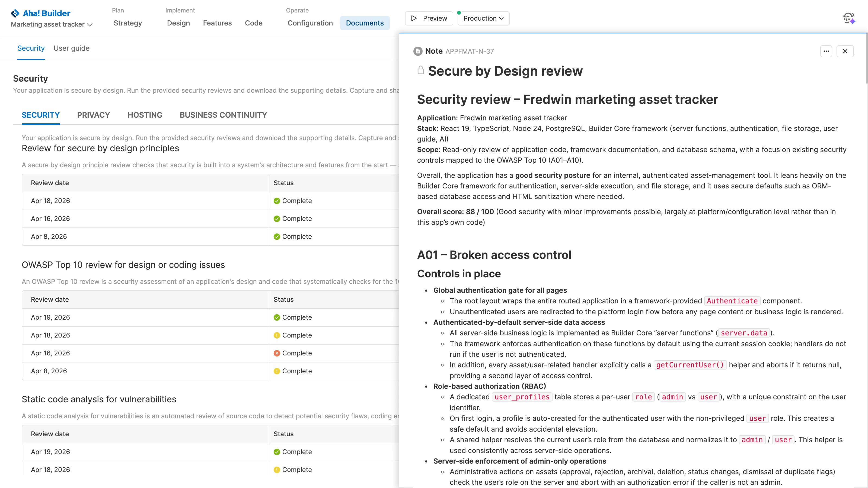Open the Features page under Implement
This screenshot has width=868, height=488.
tap(217, 23)
